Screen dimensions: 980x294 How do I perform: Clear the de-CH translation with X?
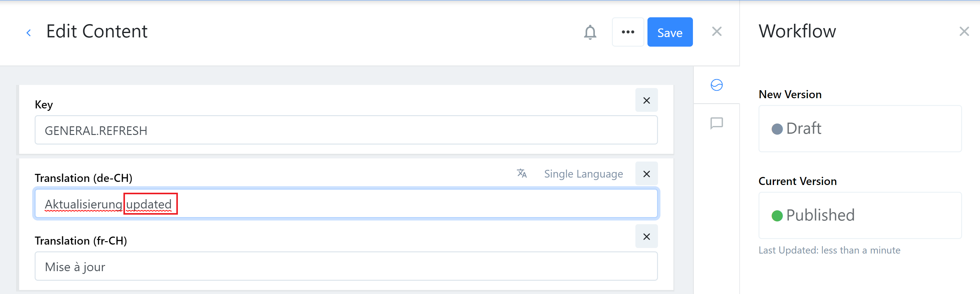tap(646, 174)
